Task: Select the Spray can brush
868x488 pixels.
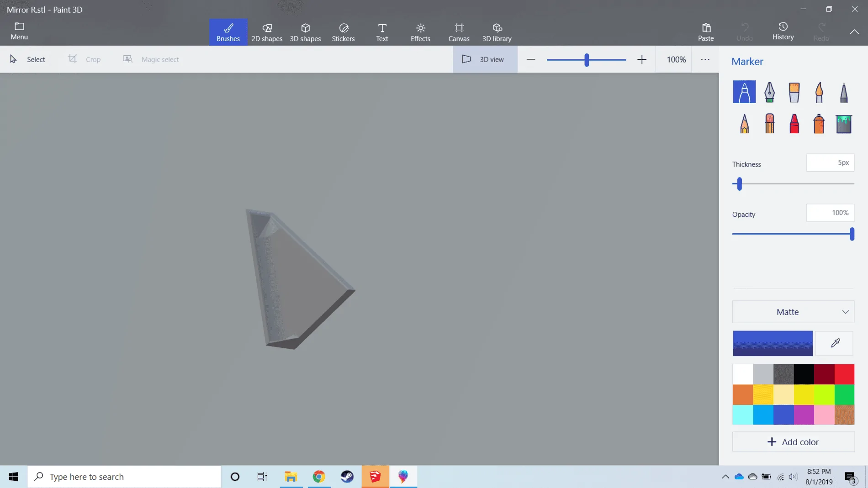Action: click(819, 124)
